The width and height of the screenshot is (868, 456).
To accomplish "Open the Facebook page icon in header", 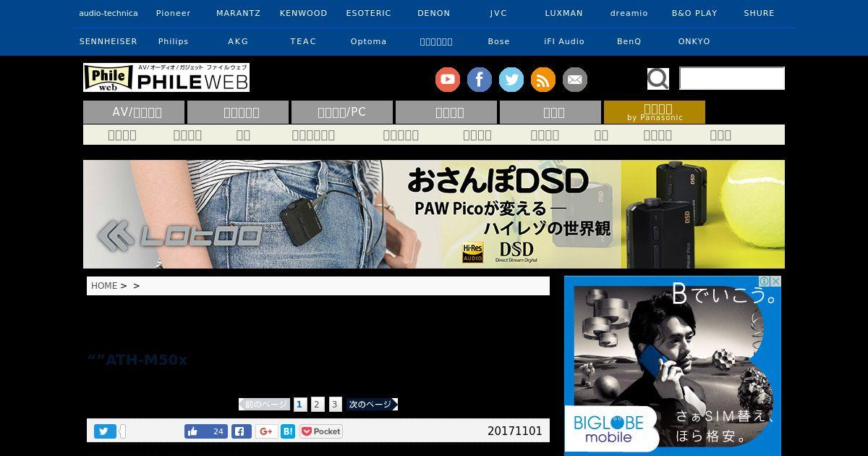I will [480, 80].
